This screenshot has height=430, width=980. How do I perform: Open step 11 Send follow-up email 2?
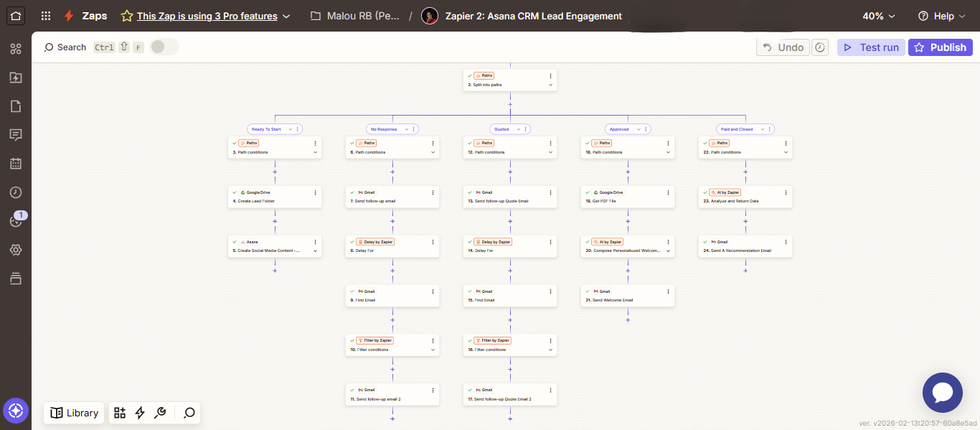pyautogui.click(x=392, y=394)
